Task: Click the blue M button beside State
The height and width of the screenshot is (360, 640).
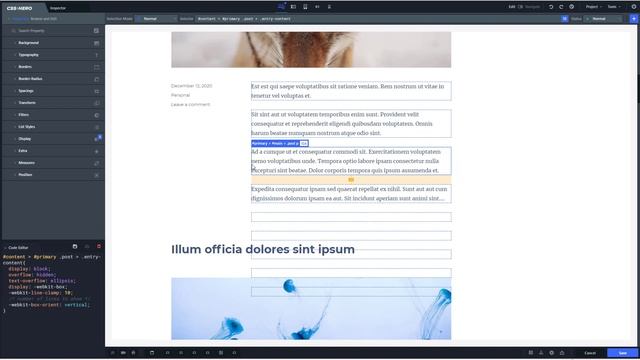Action: 564,19
